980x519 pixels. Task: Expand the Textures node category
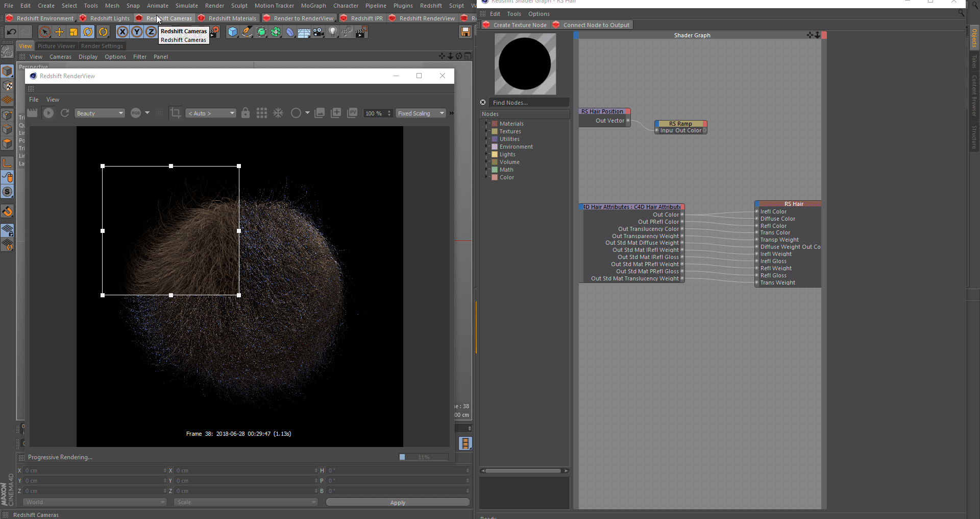[x=486, y=131]
